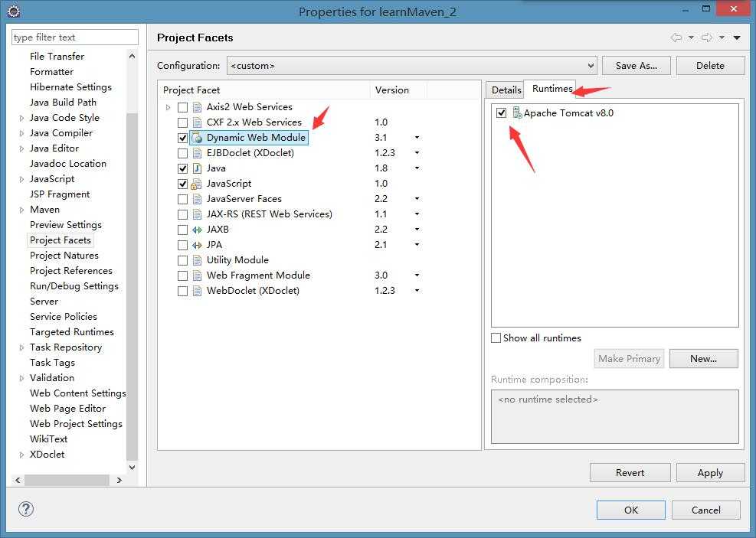Image resolution: width=756 pixels, height=538 pixels.
Task: Click the Axis2 Web Services document icon
Action: click(197, 107)
